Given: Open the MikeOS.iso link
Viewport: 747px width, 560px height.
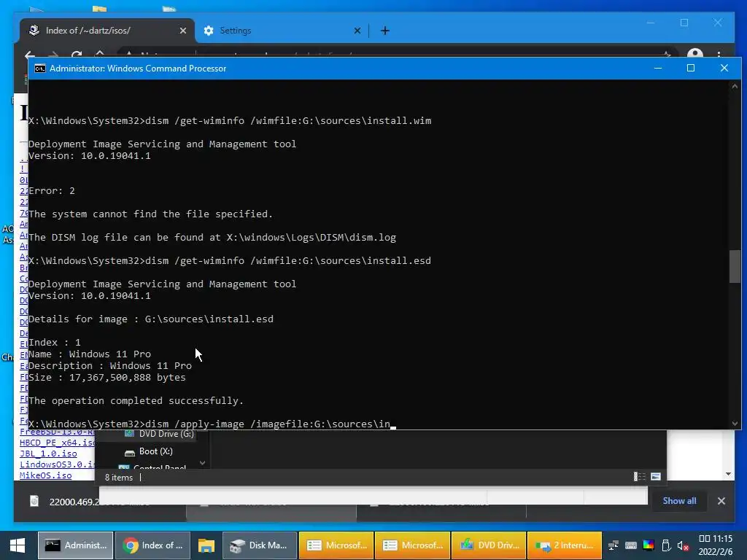Looking at the screenshot, I should tap(46, 475).
